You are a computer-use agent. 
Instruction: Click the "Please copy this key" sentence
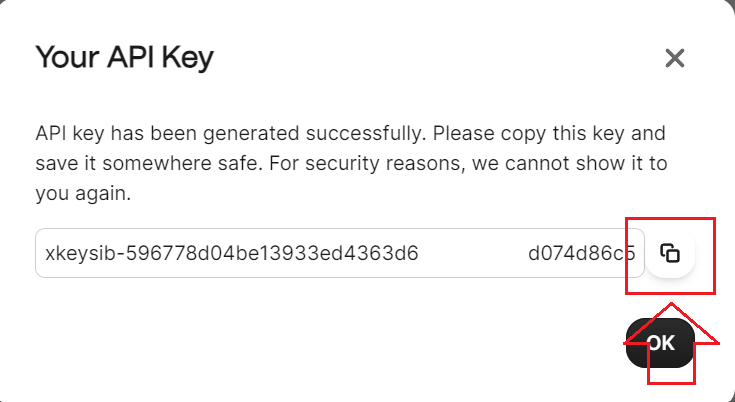(x=528, y=134)
